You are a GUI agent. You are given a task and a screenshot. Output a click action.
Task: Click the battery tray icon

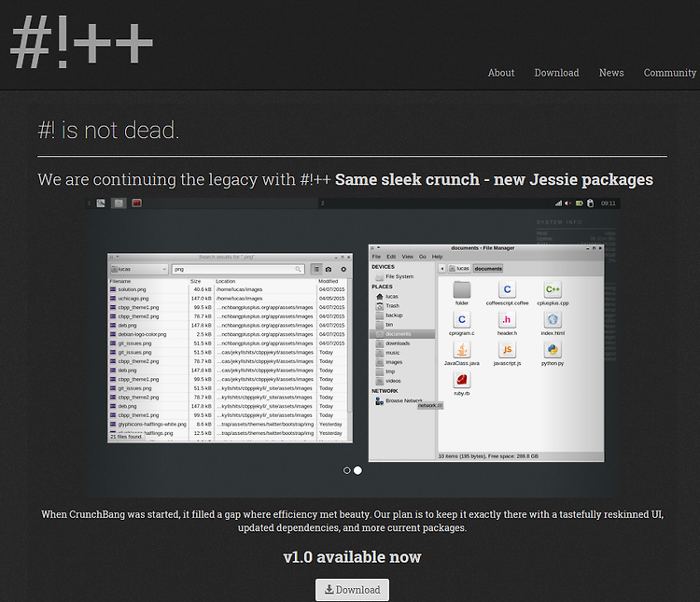579,203
